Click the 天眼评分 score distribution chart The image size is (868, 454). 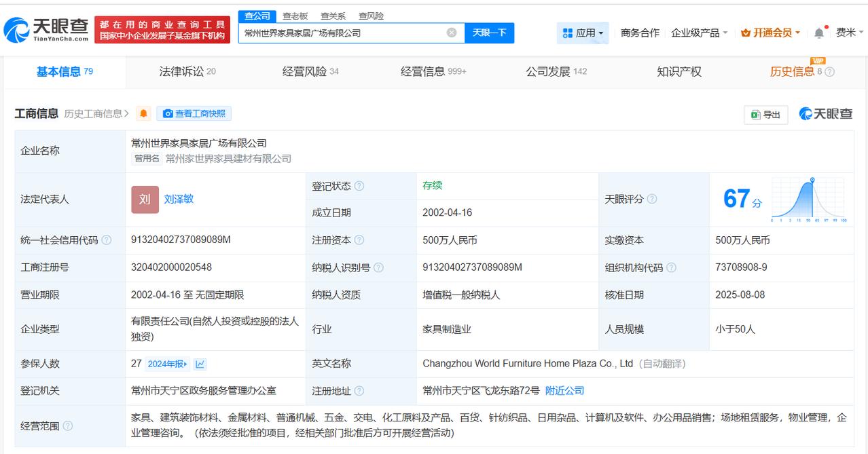pos(808,200)
